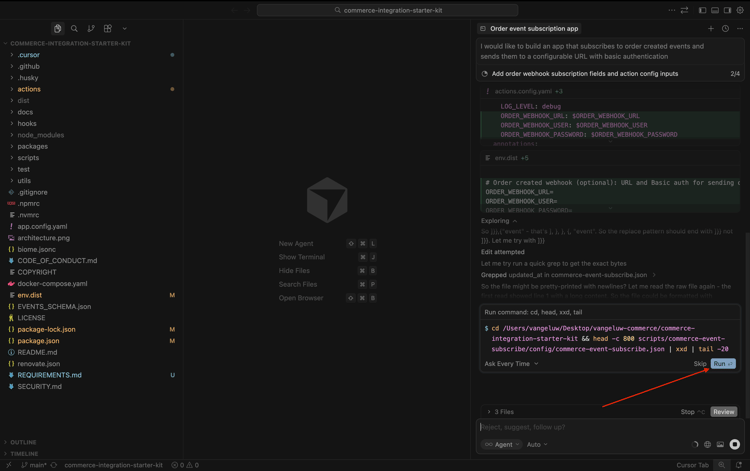750x471 pixels.
Task: Toggle the left sidebar panel
Action: (702, 10)
